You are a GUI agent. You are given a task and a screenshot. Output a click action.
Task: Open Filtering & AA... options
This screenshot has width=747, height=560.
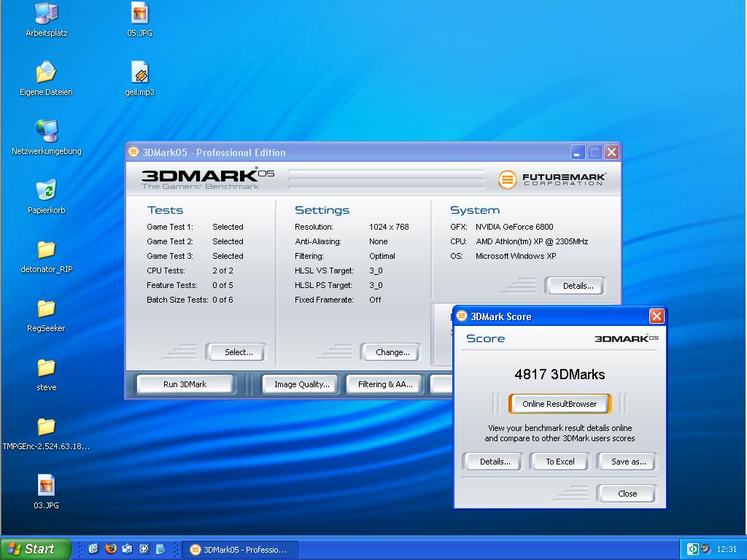click(x=385, y=384)
